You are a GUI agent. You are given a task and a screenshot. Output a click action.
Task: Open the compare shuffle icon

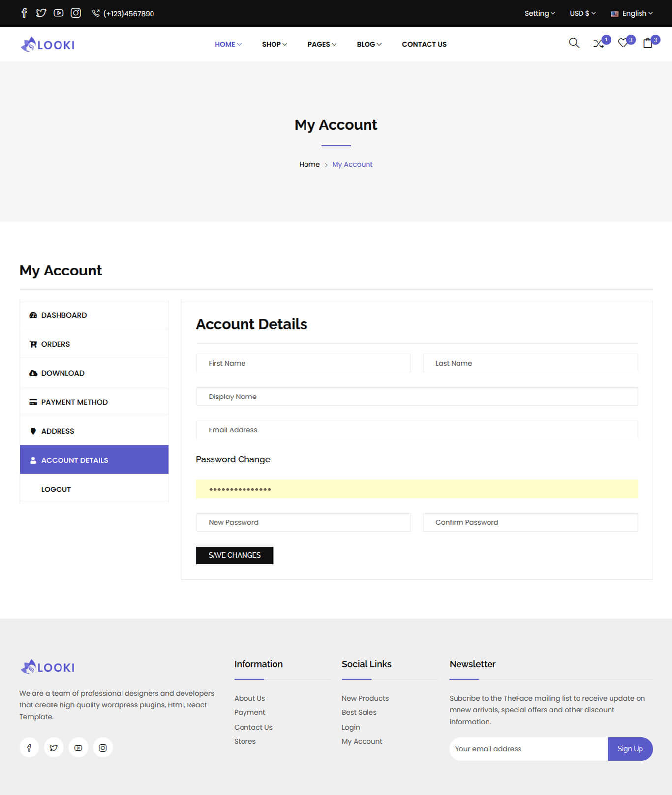click(x=598, y=44)
